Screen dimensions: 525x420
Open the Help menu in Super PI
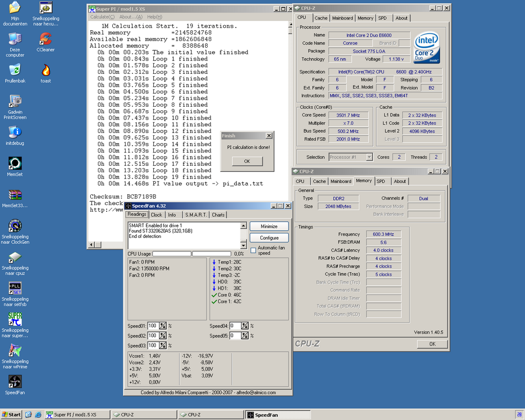click(155, 17)
